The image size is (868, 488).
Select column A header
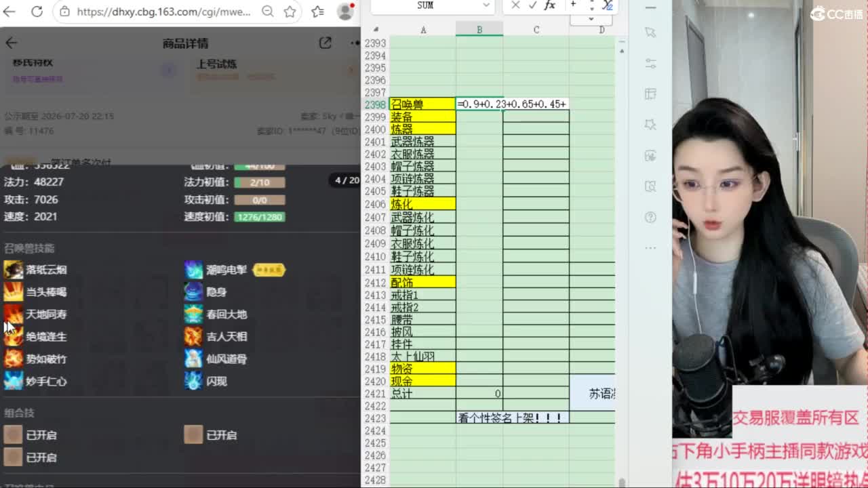(423, 30)
